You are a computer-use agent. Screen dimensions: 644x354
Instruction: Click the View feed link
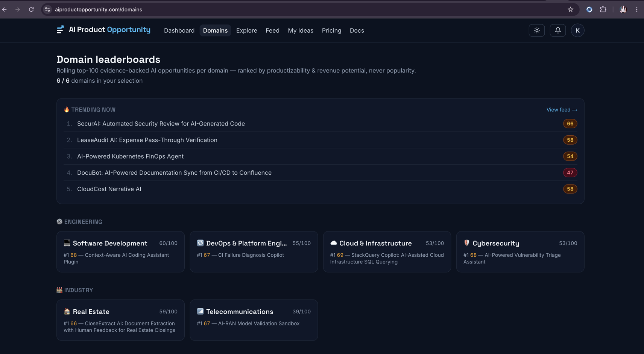coord(562,110)
